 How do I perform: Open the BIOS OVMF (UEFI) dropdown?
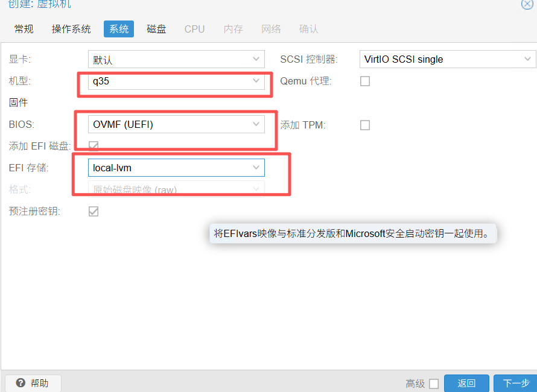click(x=256, y=124)
